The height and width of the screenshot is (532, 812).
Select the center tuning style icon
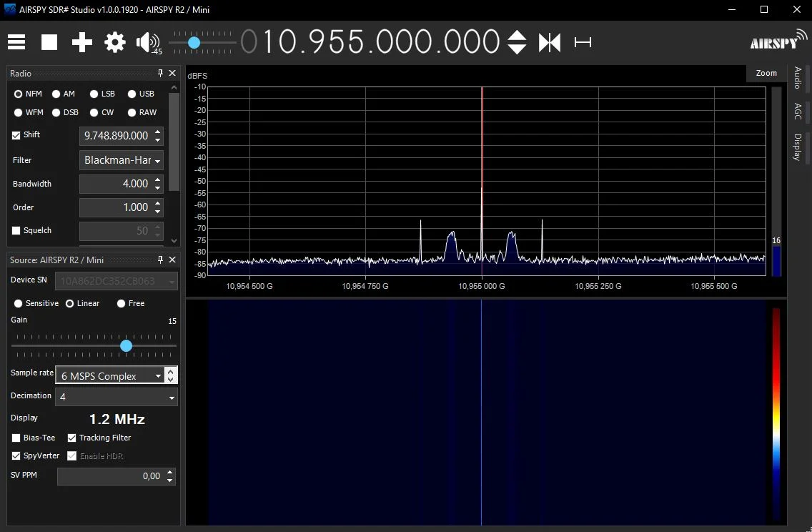tap(550, 42)
